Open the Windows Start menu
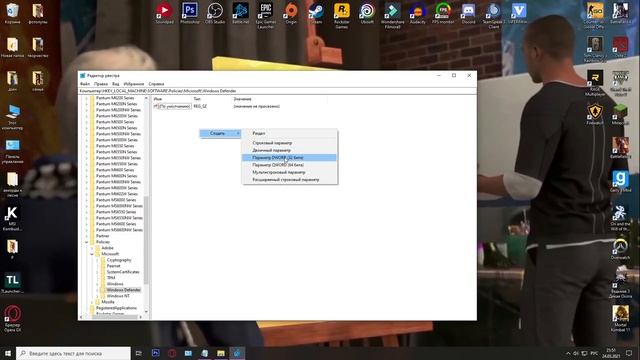 [8, 353]
